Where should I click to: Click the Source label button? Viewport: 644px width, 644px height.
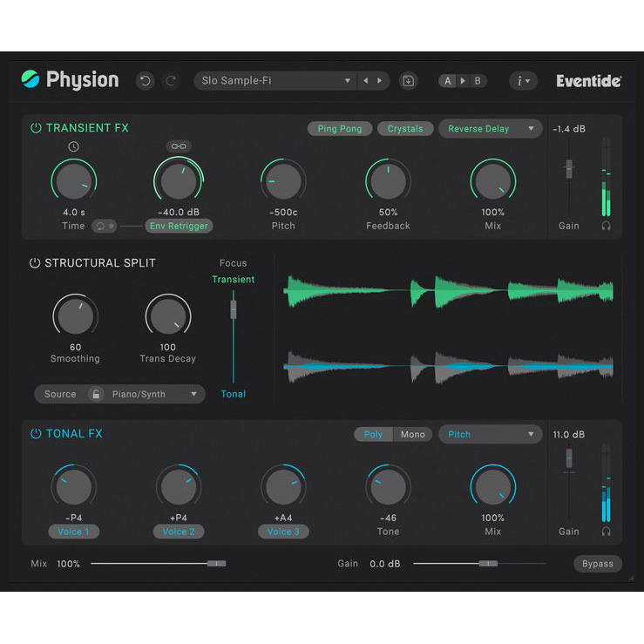tap(60, 394)
